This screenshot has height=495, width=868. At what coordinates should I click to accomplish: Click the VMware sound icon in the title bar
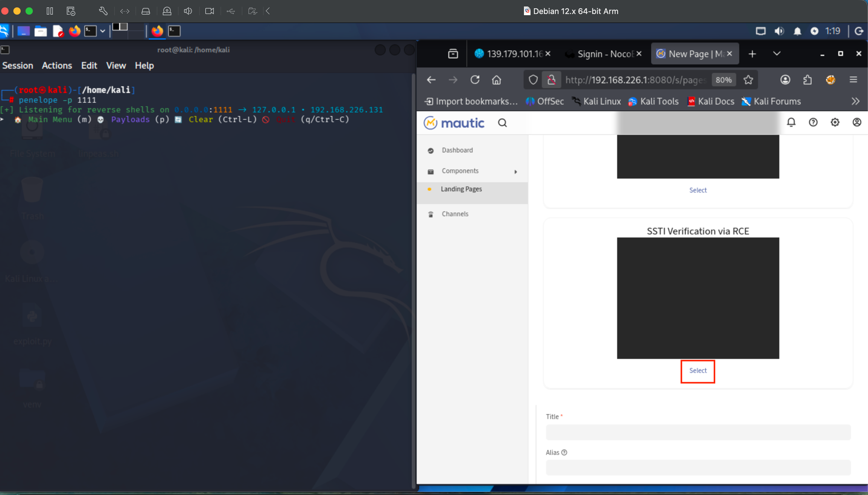pos(188,11)
